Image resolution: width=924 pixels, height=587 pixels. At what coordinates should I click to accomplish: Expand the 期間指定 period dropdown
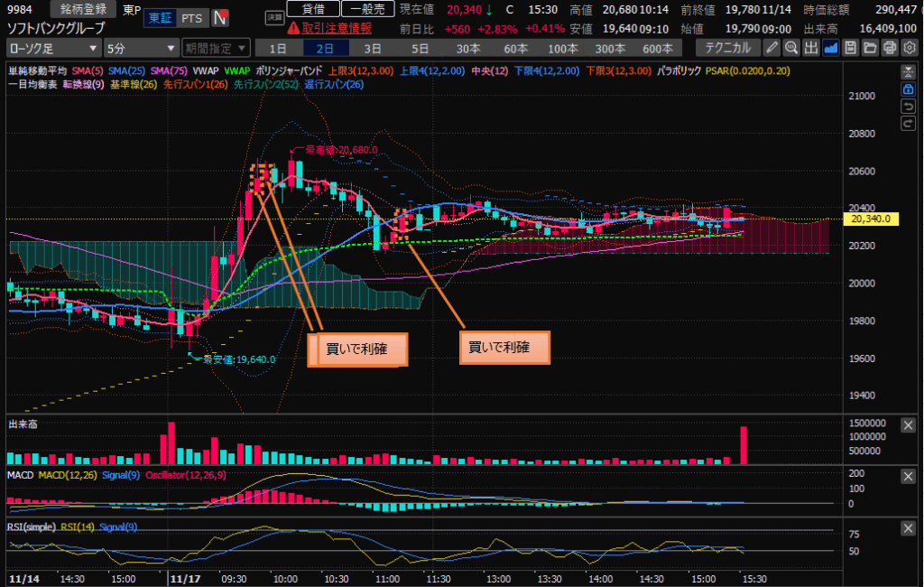(213, 48)
